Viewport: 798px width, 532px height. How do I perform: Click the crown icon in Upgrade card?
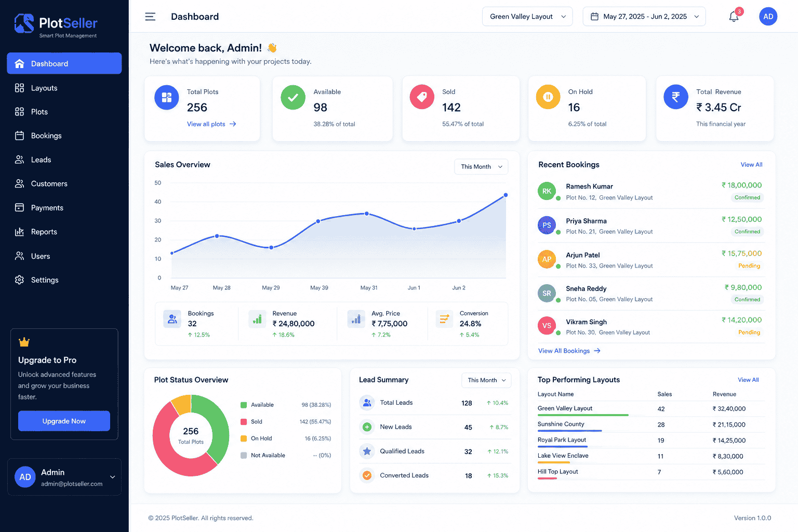(24, 342)
